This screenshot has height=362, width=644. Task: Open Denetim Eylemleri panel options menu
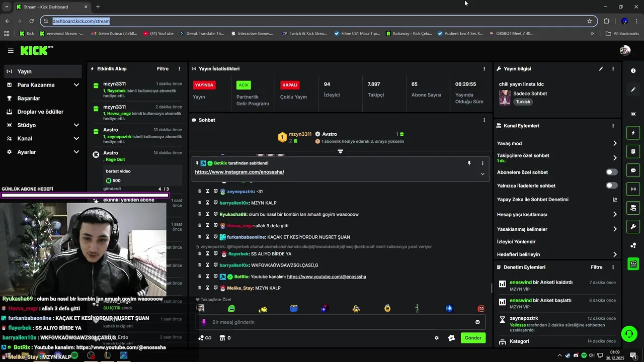[613, 267]
